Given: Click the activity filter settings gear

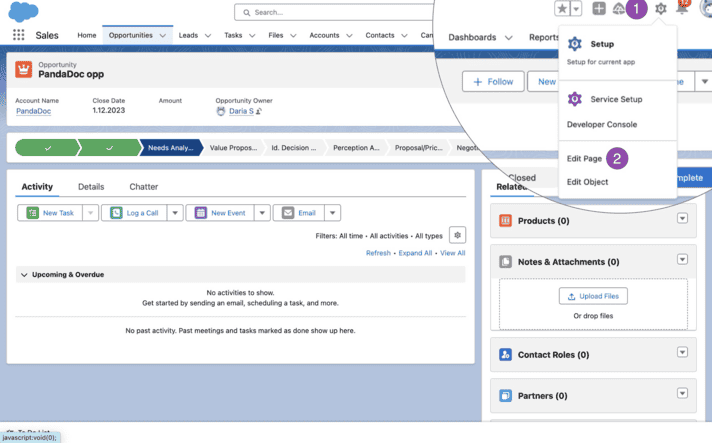Looking at the screenshot, I should click(x=457, y=235).
